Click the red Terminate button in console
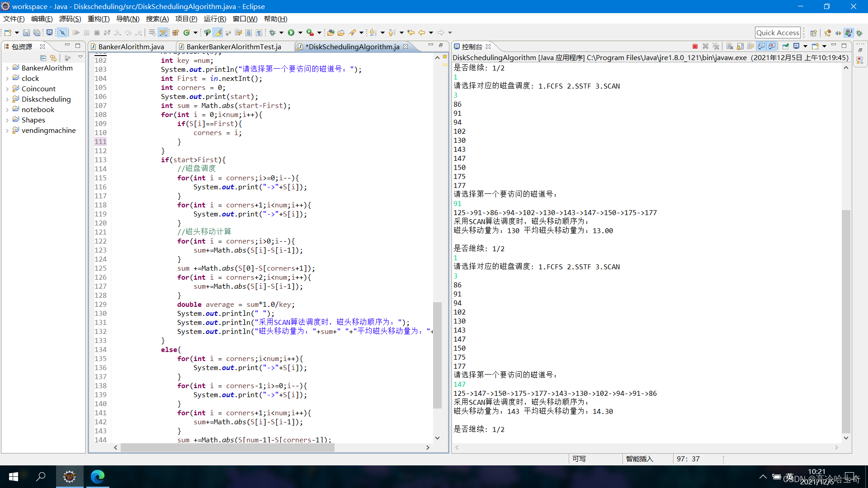Screen dimensions: 868x488 click(x=695, y=47)
